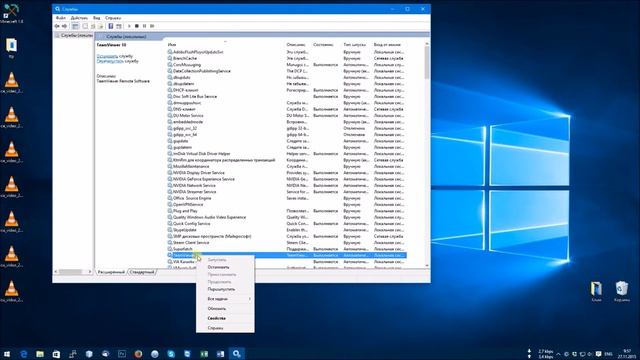Open the Действие menu

(79, 18)
